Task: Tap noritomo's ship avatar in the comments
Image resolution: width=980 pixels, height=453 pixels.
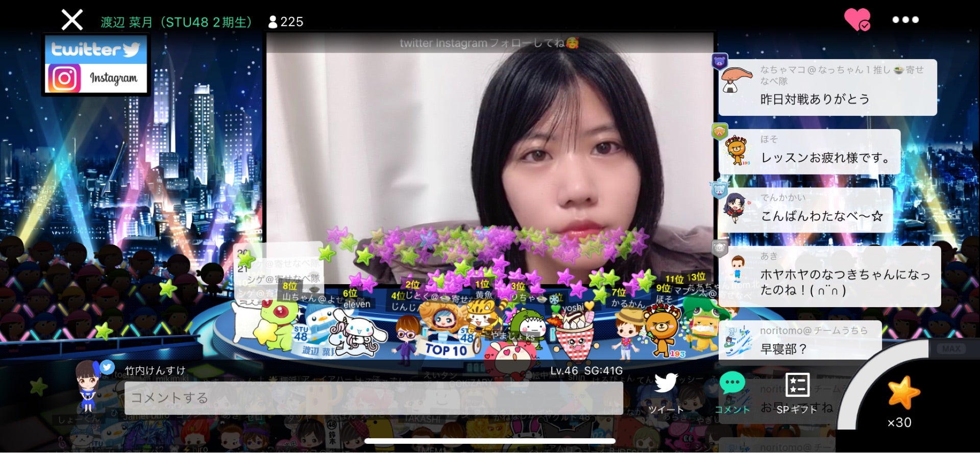Action: coord(737,341)
